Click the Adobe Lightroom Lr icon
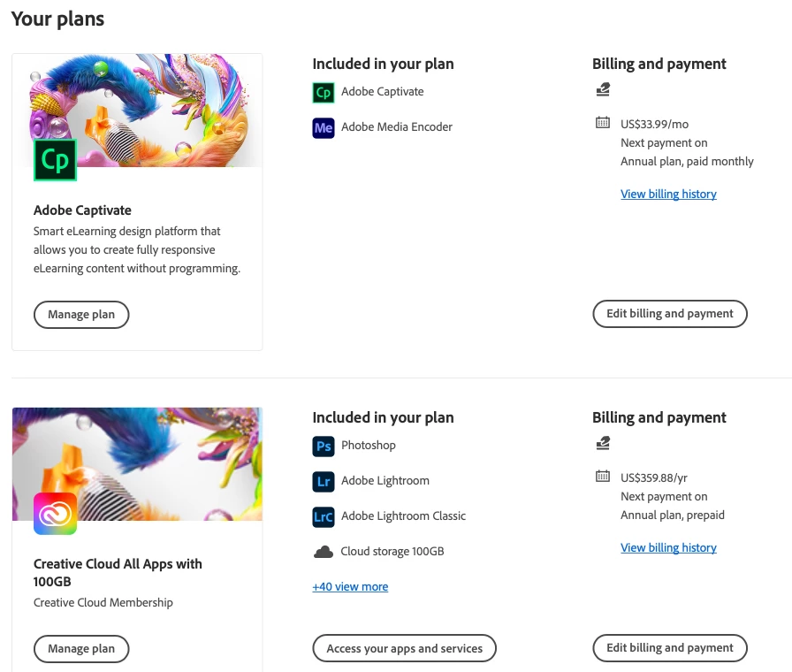The image size is (792, 672). (324, 481)
